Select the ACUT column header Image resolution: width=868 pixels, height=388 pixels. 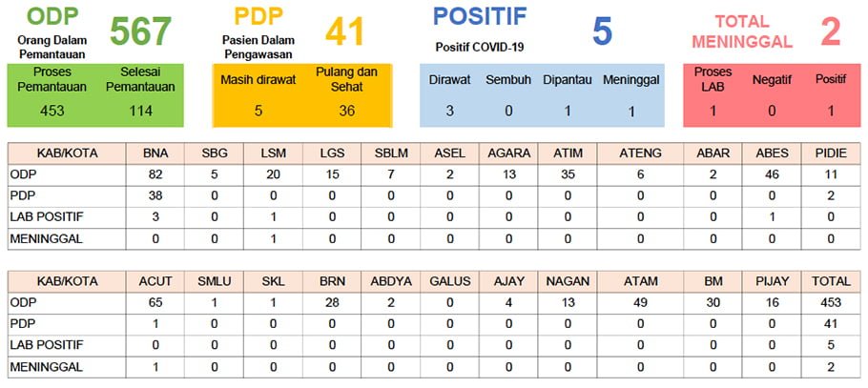(x=155, y=280)
